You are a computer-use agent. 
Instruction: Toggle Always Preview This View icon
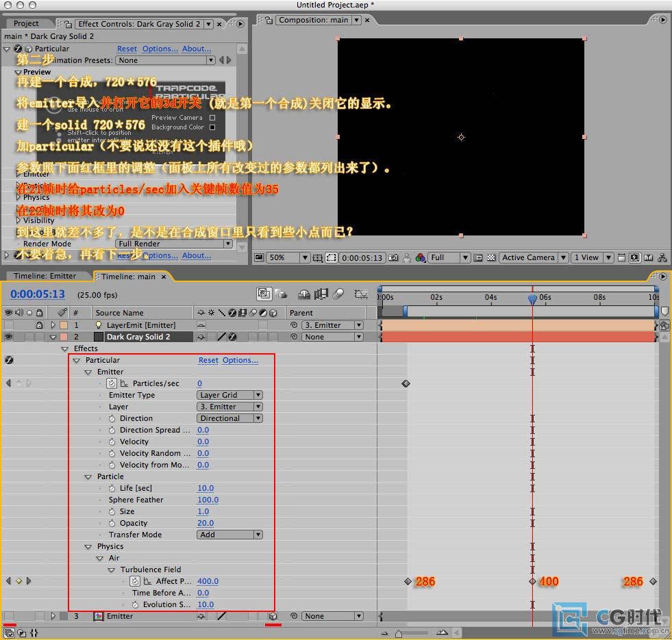(259, 257)
